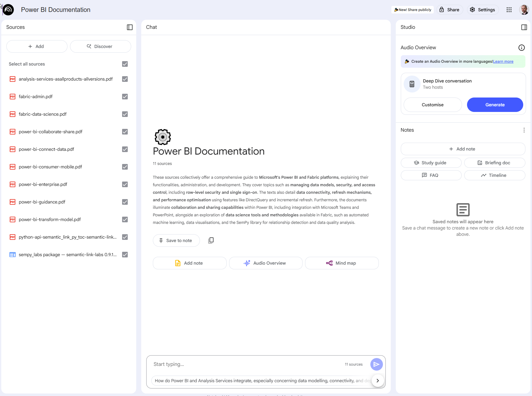Screen dimensions: 532x396
Task: Uncheck fabric-admin.pdf source checkbox
Action: tap(125, 97)
